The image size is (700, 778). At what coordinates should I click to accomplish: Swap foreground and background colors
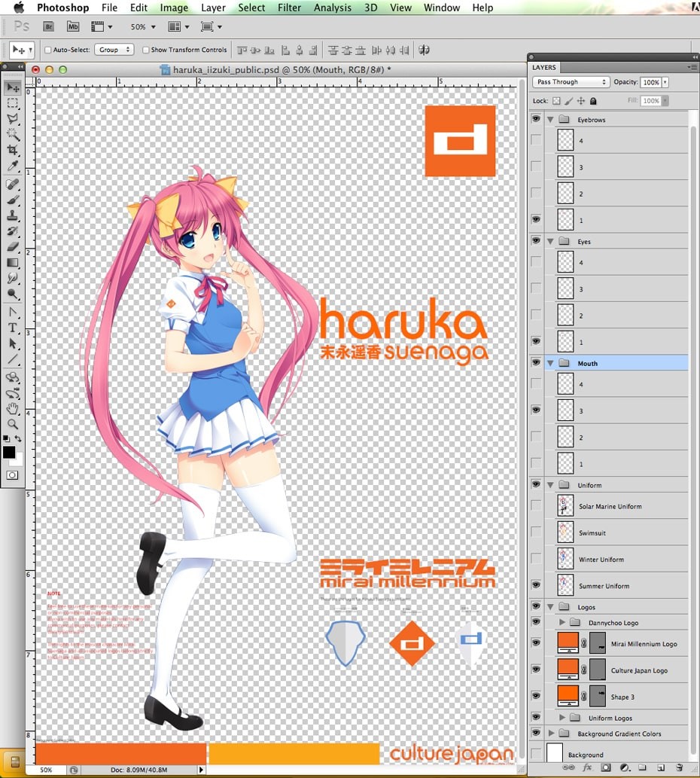coord(18,438)
